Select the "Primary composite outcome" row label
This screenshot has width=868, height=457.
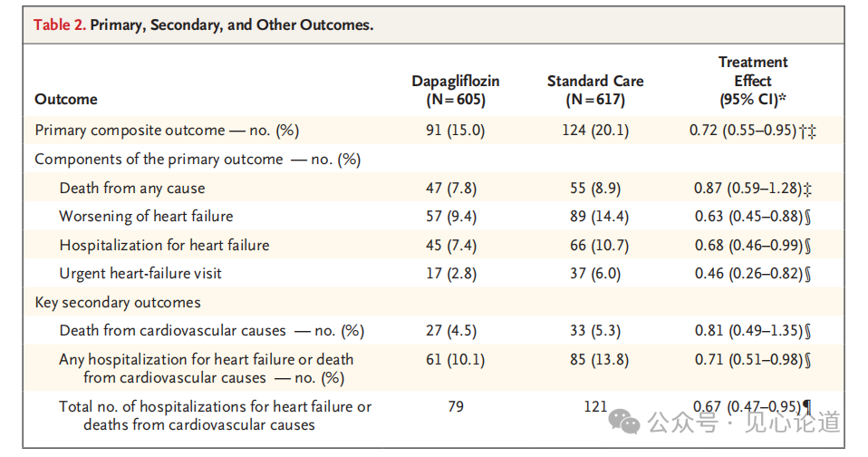pyautogui.click(x=167, y=131)
